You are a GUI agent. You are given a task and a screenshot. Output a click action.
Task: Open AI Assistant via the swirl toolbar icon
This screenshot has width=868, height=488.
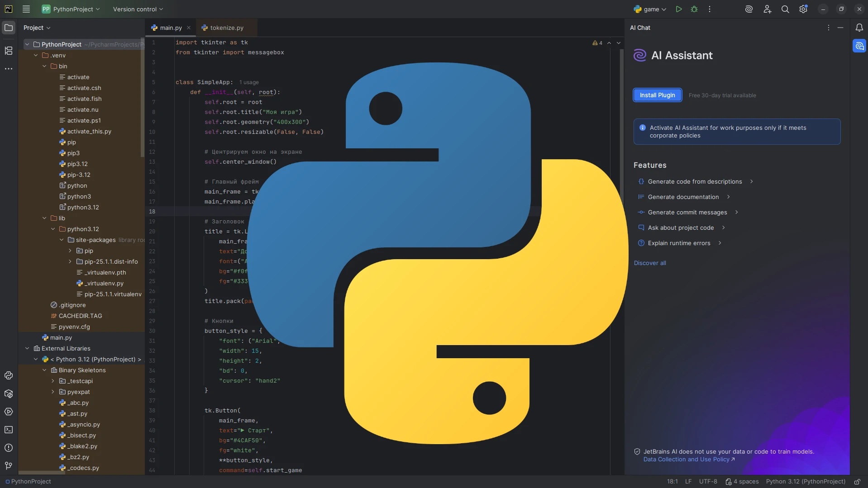(x=749, y=9)
